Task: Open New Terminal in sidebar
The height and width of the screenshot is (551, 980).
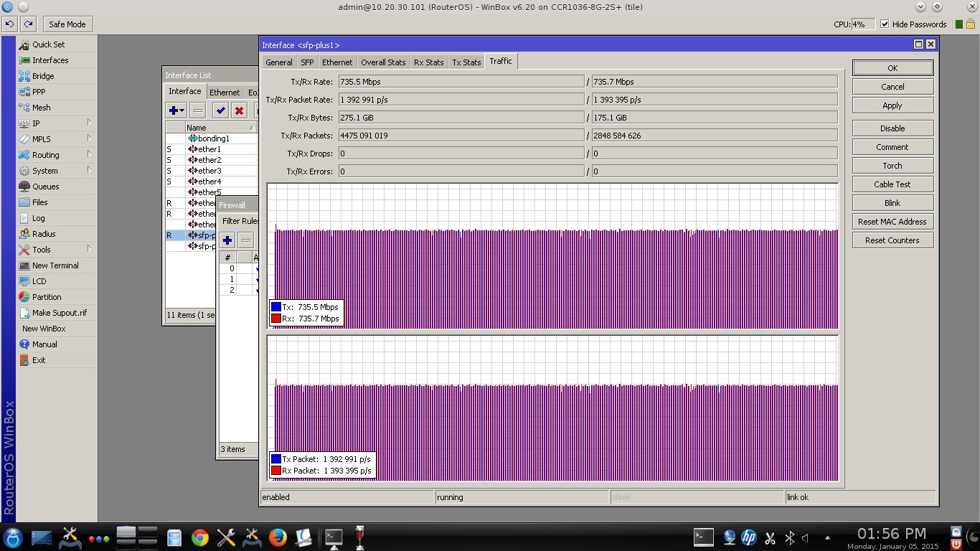Action: [x=55, y=265]
